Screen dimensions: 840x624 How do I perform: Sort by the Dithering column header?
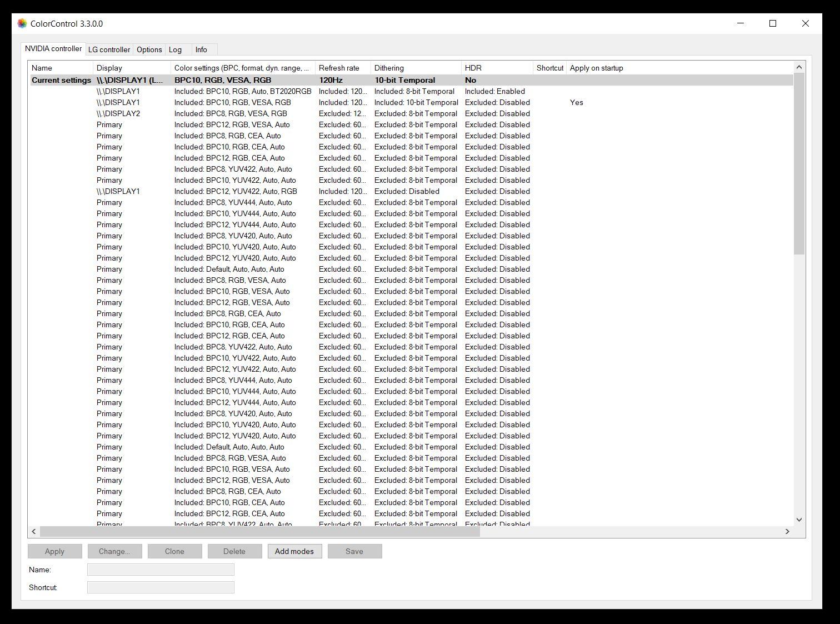[x=416, y=68]
